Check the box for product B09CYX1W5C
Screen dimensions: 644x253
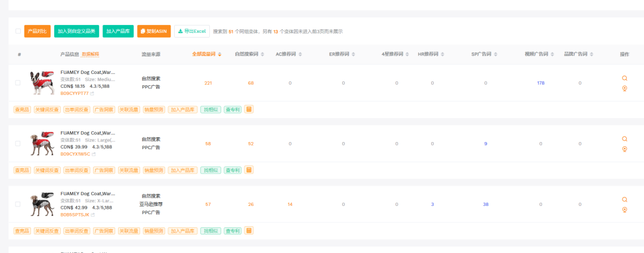click(x=18, y=144)
